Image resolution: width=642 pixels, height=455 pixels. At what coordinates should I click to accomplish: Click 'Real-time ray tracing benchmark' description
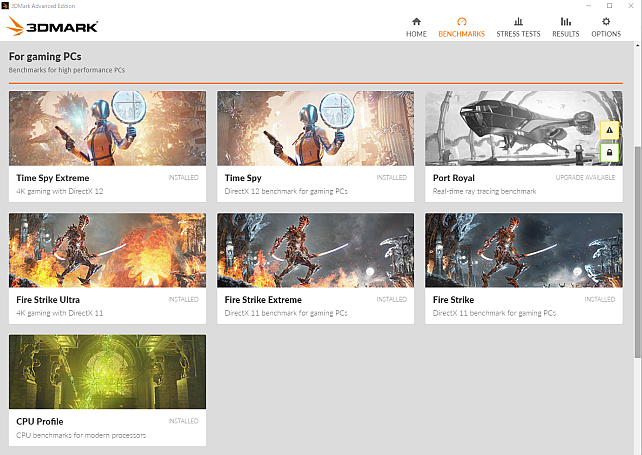484,191
